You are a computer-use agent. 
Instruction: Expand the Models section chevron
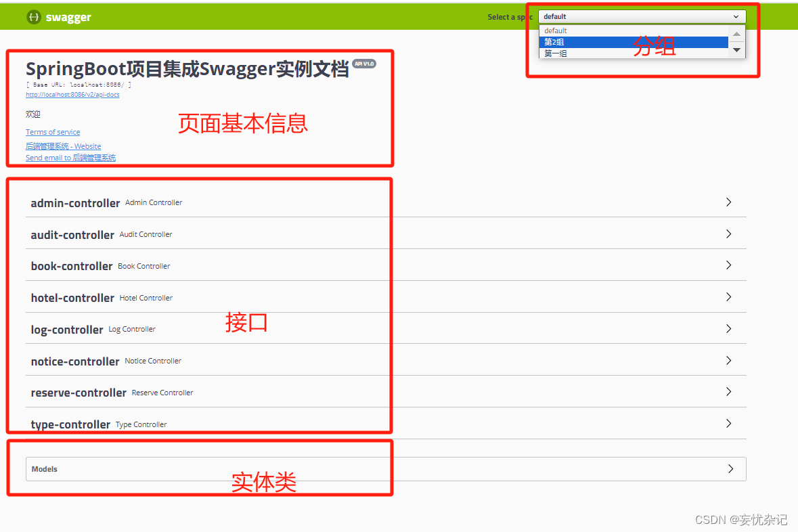click(x=730, y=469)
